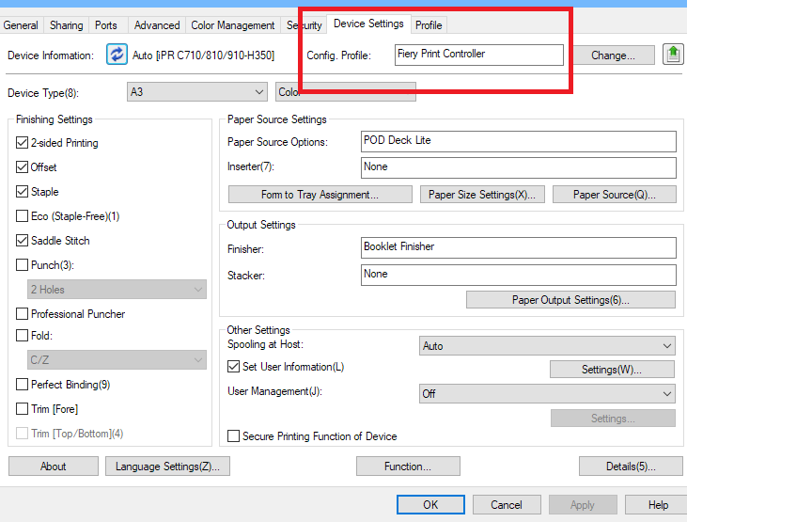812x522 pixels.
Task: Open the User Management dropdown
Action: [546, 394]
